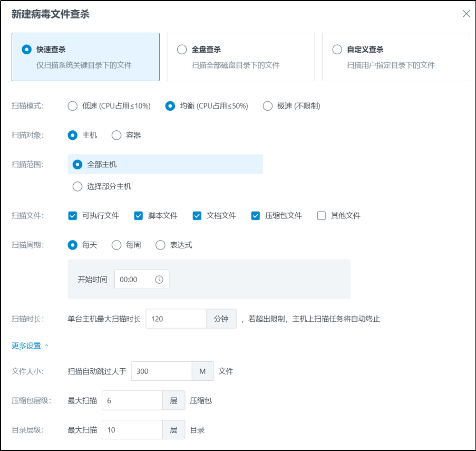Choose 选择部分主机 scan range
Image resolution: width=476 pixels, height=451 pixels.
[x=77, y=186]
